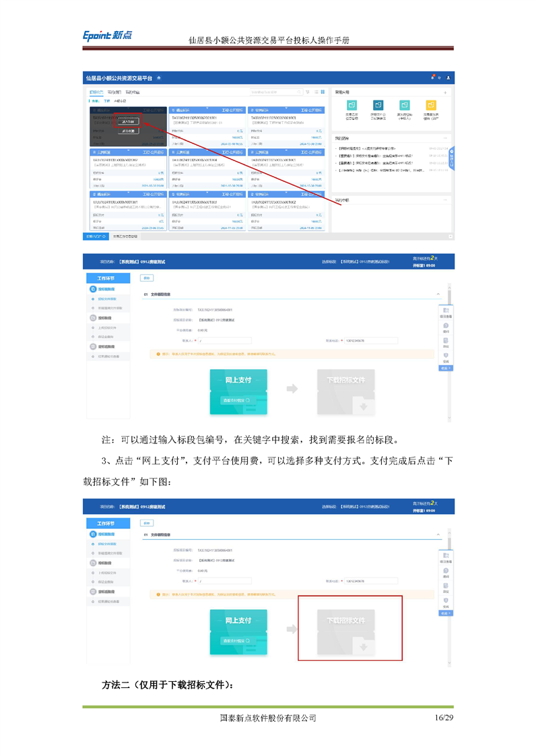Click 网上支付 card in middle screenshot
This screenshot has width=534, height=756.
238,391
